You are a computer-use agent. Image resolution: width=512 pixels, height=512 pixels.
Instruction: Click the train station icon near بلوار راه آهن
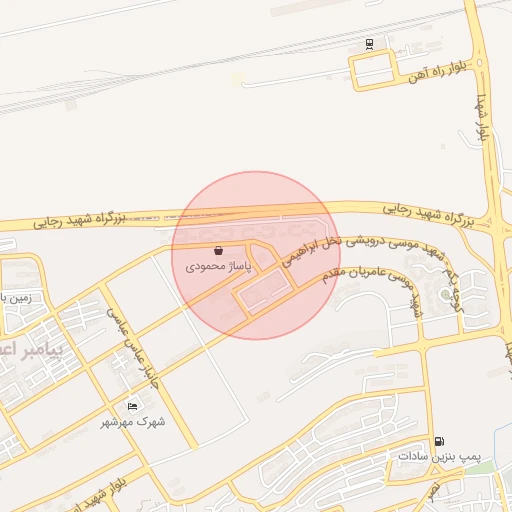369,44
